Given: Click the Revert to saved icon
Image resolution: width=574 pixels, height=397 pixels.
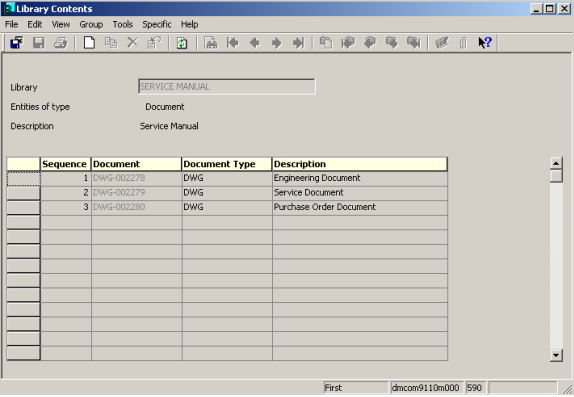Looking at the screenshot, I should click(154, 43).
